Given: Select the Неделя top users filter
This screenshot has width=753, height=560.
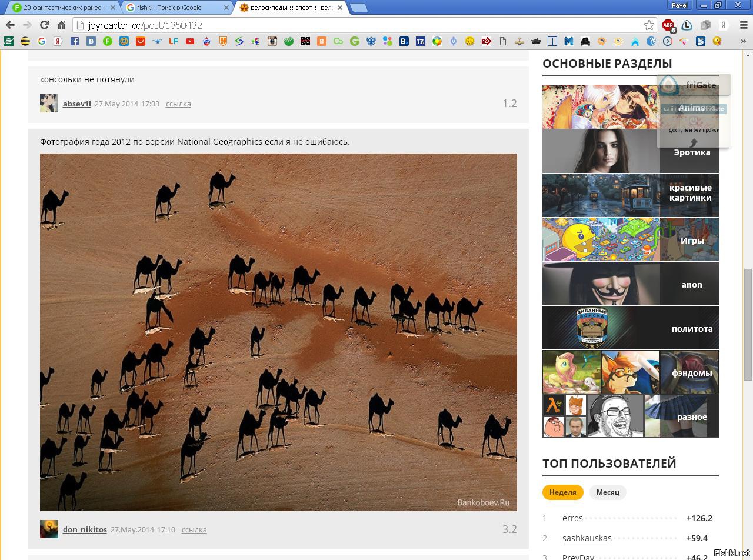Looking at the screenshot, I should tap(562, 492).
